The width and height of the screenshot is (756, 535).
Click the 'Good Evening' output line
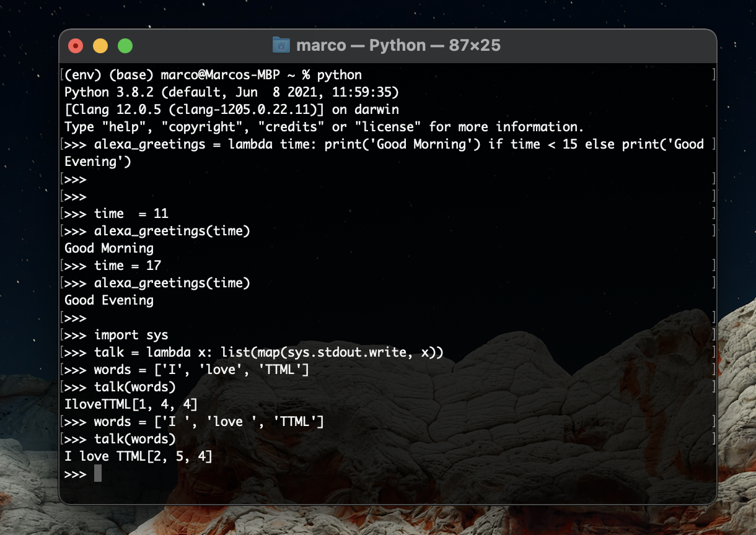click(109, 300)
